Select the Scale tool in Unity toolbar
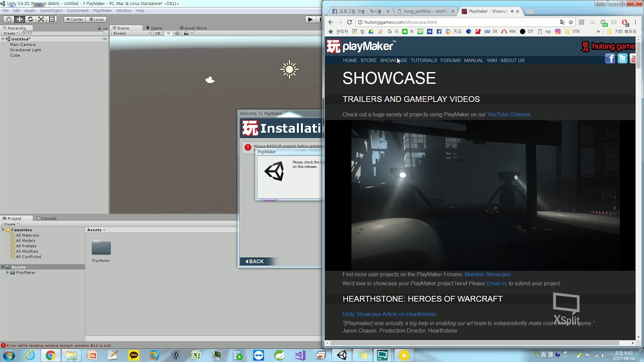 click(41, 20)
